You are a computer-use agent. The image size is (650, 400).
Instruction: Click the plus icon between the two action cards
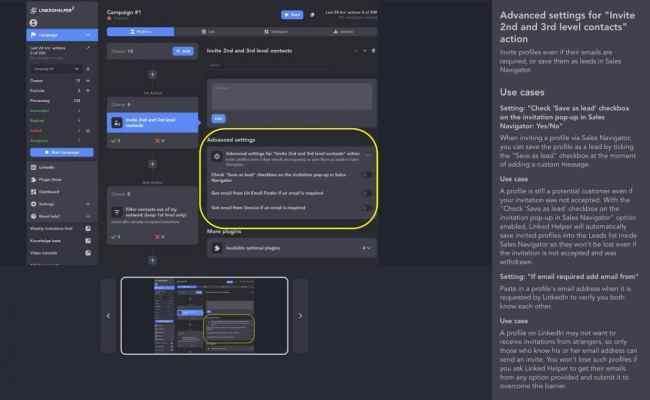tap(153, 164)
